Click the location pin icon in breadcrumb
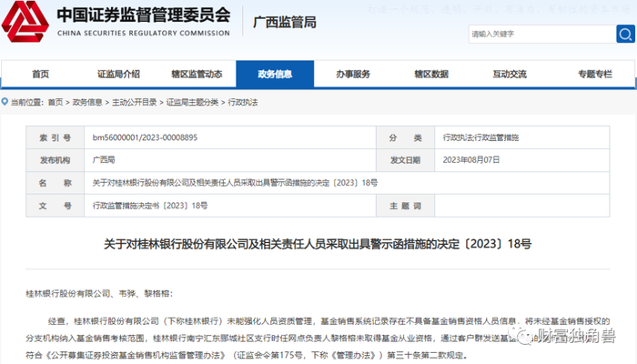 pos(5,102)
